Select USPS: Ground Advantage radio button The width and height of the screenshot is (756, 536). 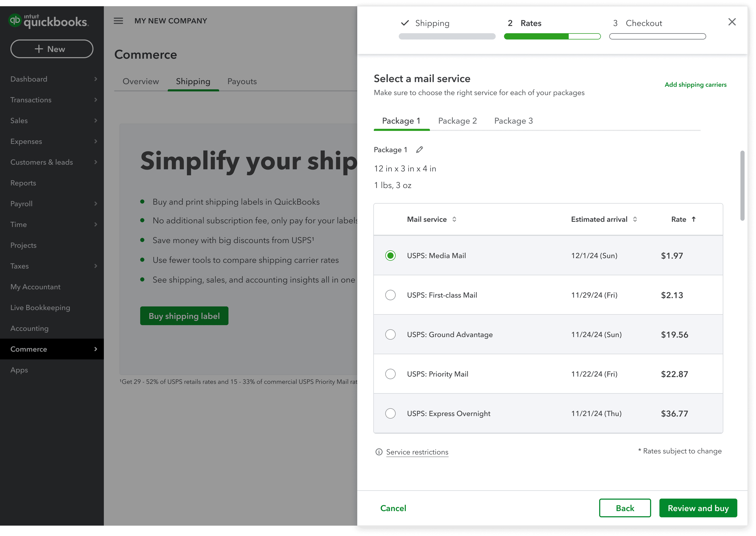pyautogui.click(x=390, y=334)
